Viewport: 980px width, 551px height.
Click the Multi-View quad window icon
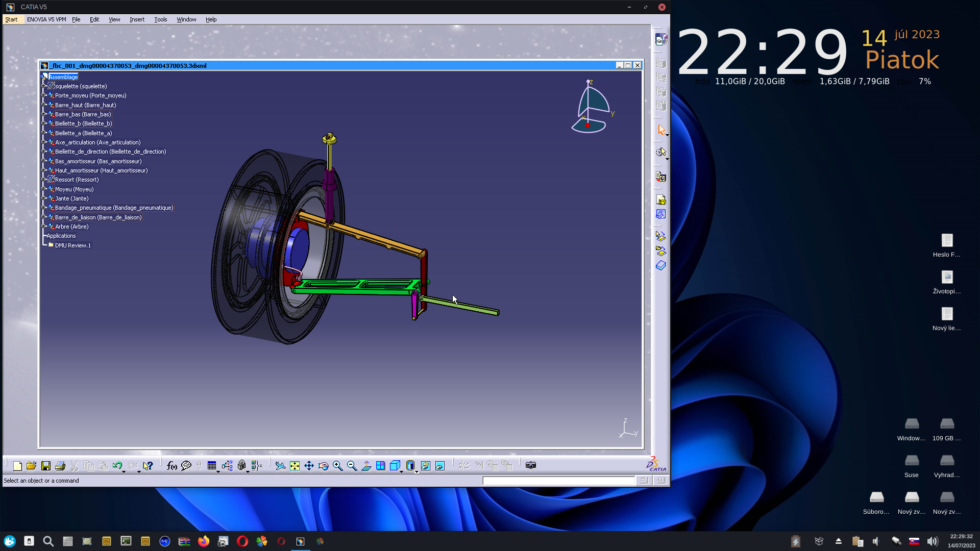[381, 466]
